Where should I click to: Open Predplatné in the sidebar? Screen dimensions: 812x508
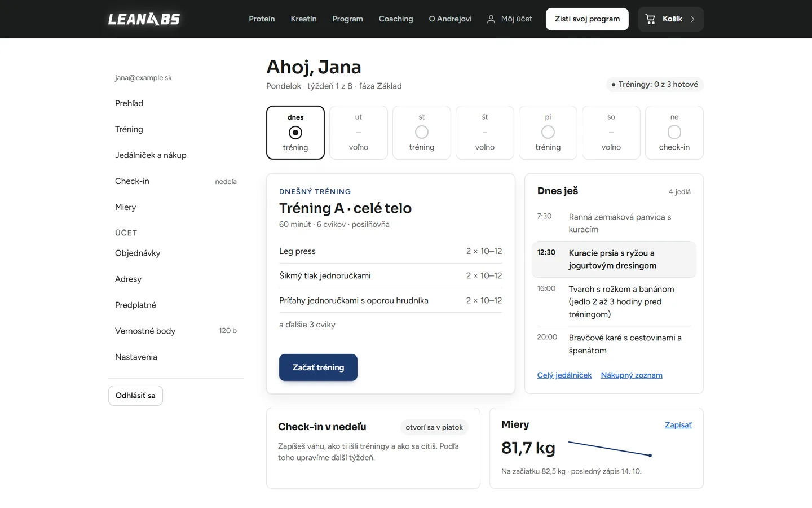click(176, 305)
